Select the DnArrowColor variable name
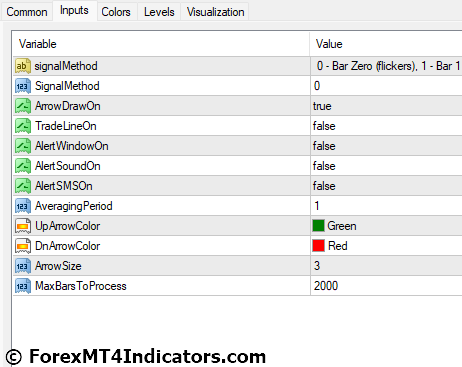Image resolution: width=462 pixels, height=367 pixels. click(68, 246)
